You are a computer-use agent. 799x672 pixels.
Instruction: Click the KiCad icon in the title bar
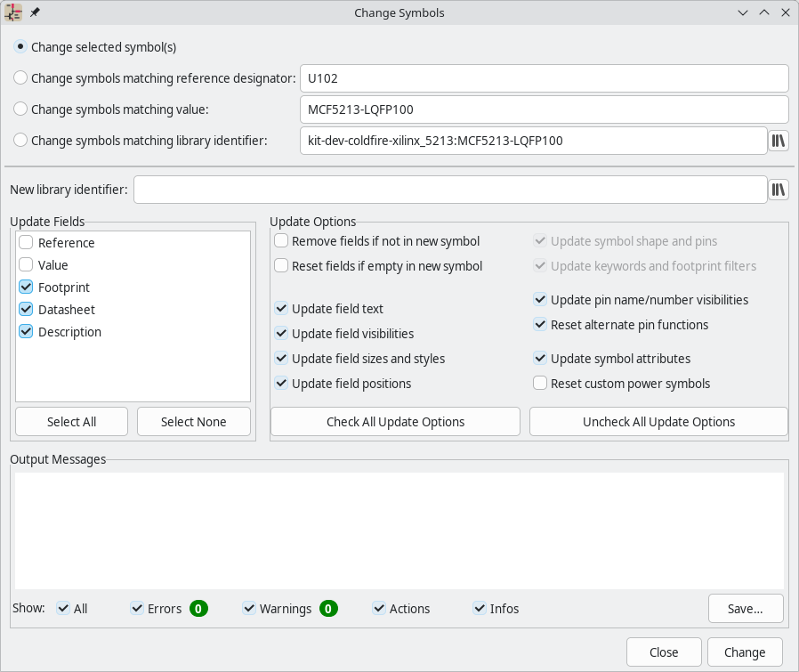click(12, 12)
